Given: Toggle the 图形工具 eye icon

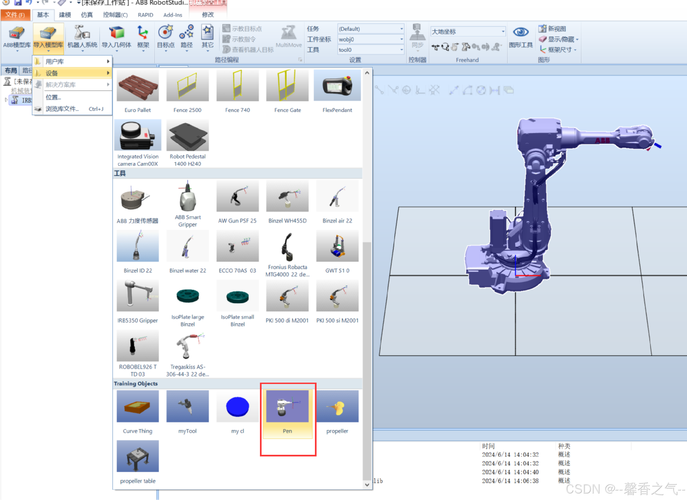Looking at the screenshot, I should 521,37.
